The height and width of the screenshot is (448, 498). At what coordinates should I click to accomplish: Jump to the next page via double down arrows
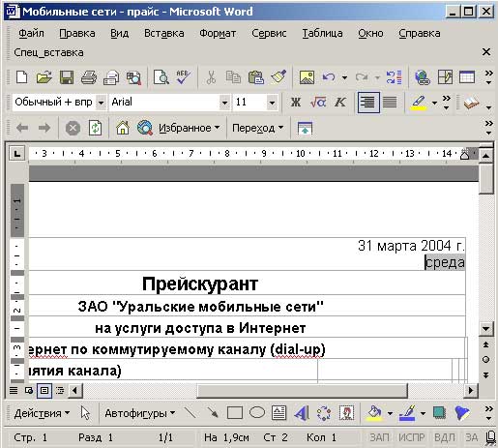coord(485,374)
